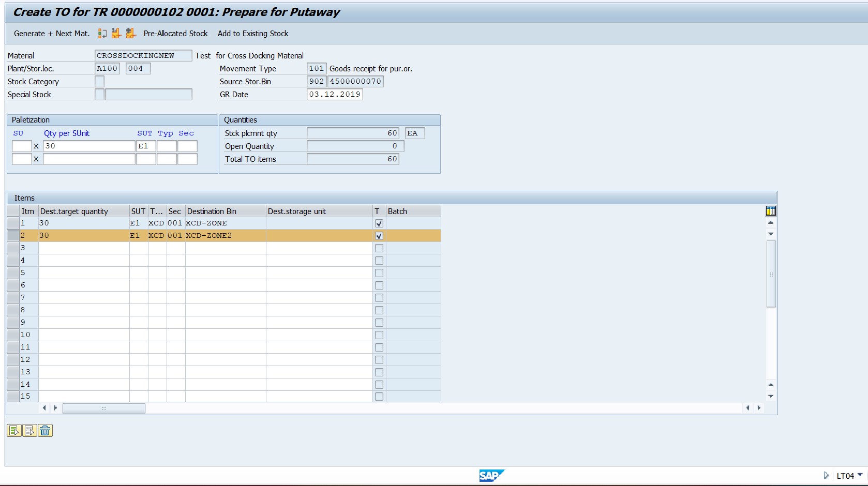
Task: Select row 2 using its row selector
Action: click(13, 236)
